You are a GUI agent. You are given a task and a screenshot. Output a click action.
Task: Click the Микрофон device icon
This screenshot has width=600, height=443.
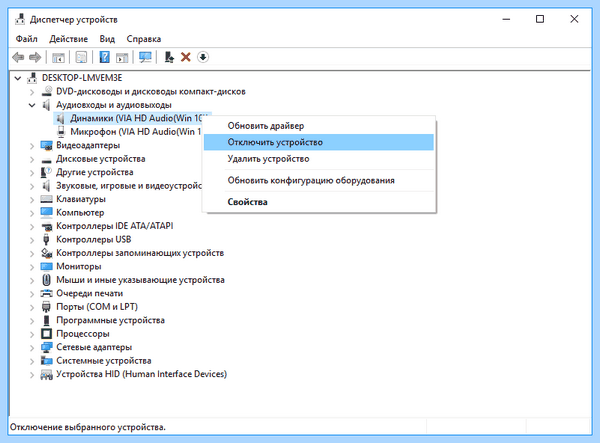tap(61, 132)
